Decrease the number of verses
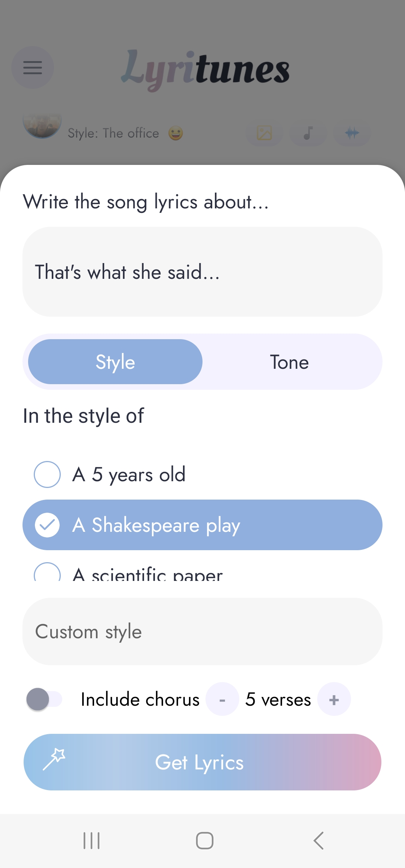 222,699
